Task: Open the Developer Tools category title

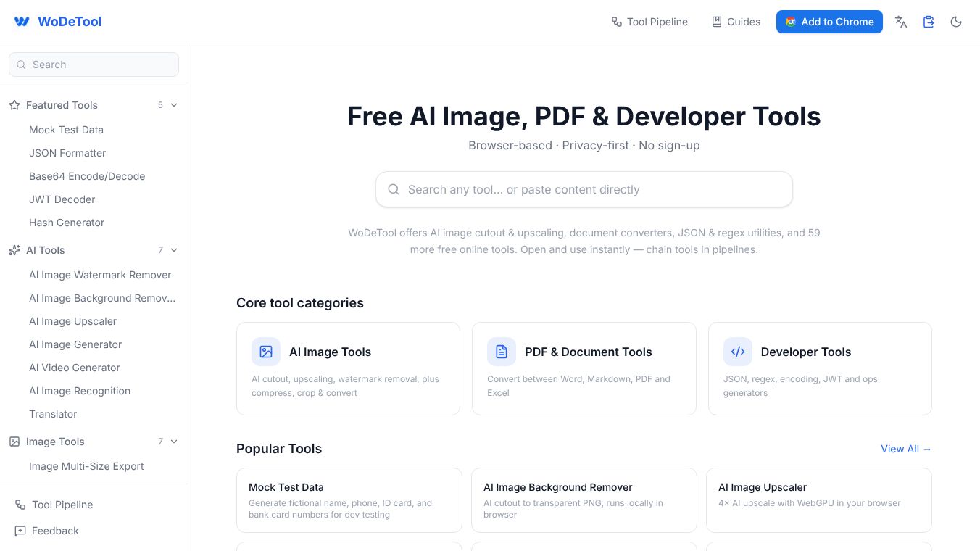Action: 806,352
